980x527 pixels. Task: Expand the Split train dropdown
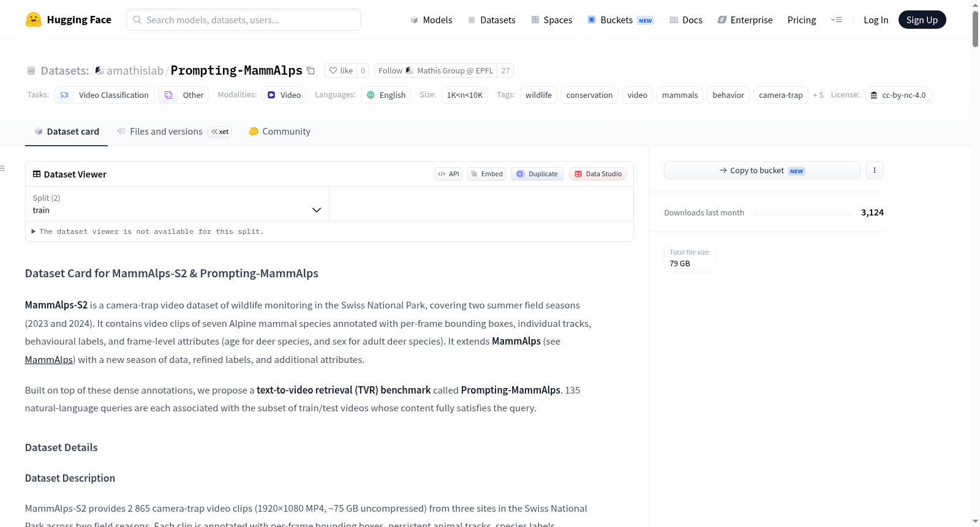(x=177, y=204)
